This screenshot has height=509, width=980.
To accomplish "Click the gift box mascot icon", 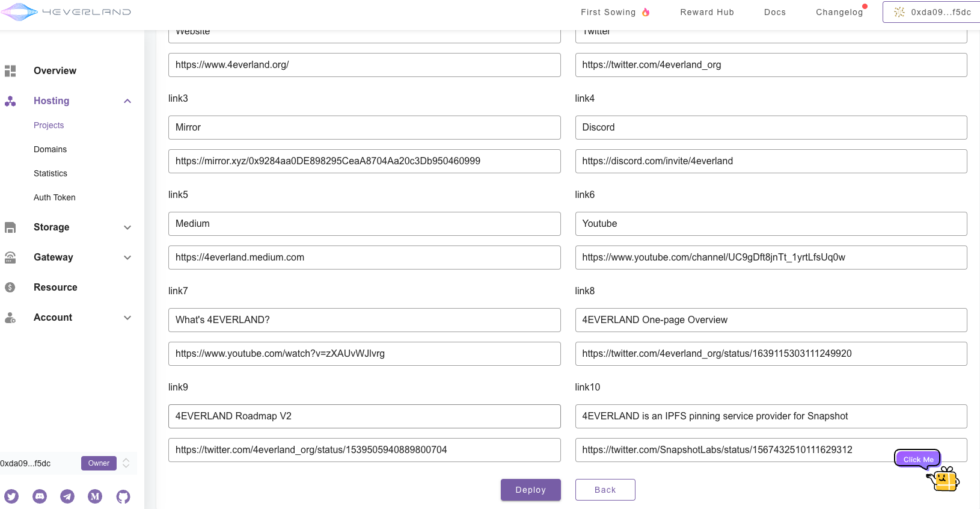I will click(x=944, y=480).
